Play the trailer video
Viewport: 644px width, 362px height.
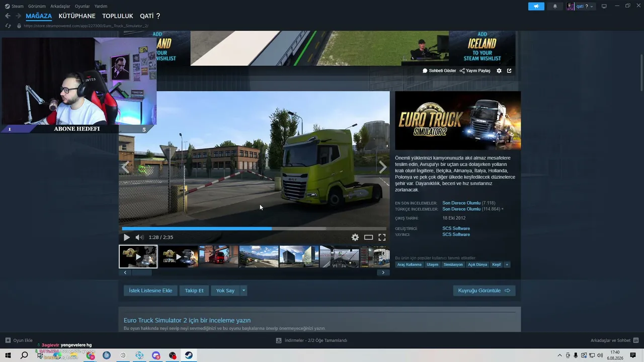click(127, 237)
